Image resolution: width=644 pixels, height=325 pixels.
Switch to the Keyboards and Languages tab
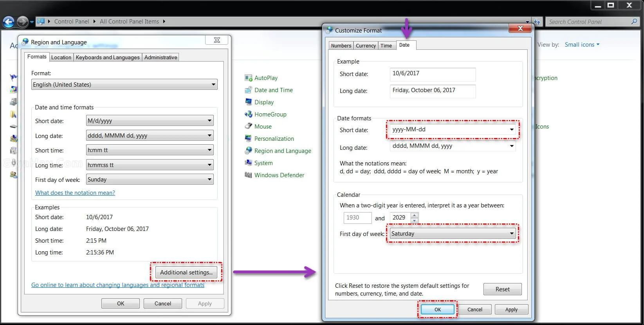[x=108, y=58]
